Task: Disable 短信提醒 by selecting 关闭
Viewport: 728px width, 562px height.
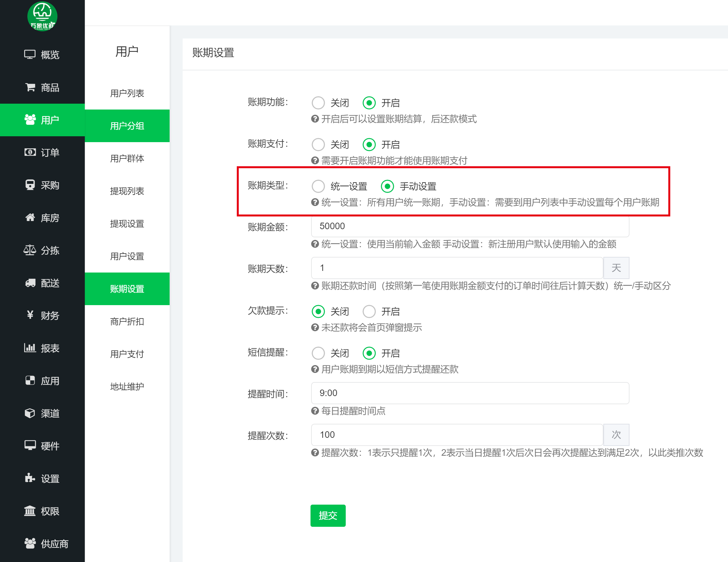Action: (x=318, y=353)
